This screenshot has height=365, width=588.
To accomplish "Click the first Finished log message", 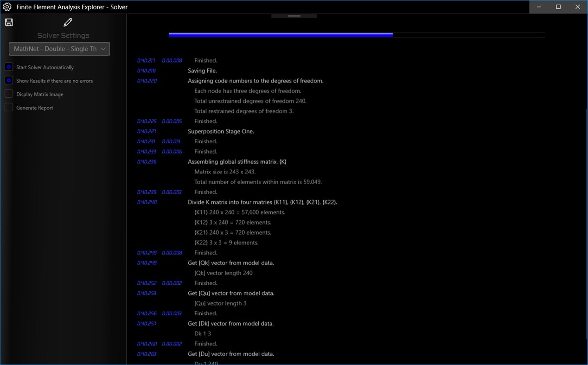I will point(205,60).
